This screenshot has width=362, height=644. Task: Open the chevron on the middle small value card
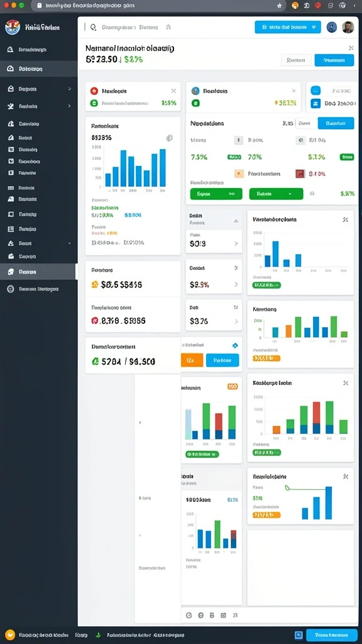point(236,284)
